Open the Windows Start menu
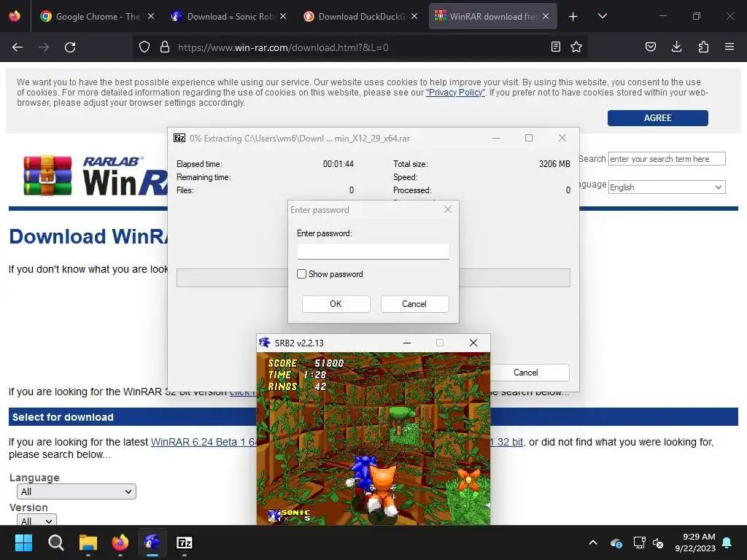Image resolution: width=747 pixels, height=560 pixels. click(23, 542)
